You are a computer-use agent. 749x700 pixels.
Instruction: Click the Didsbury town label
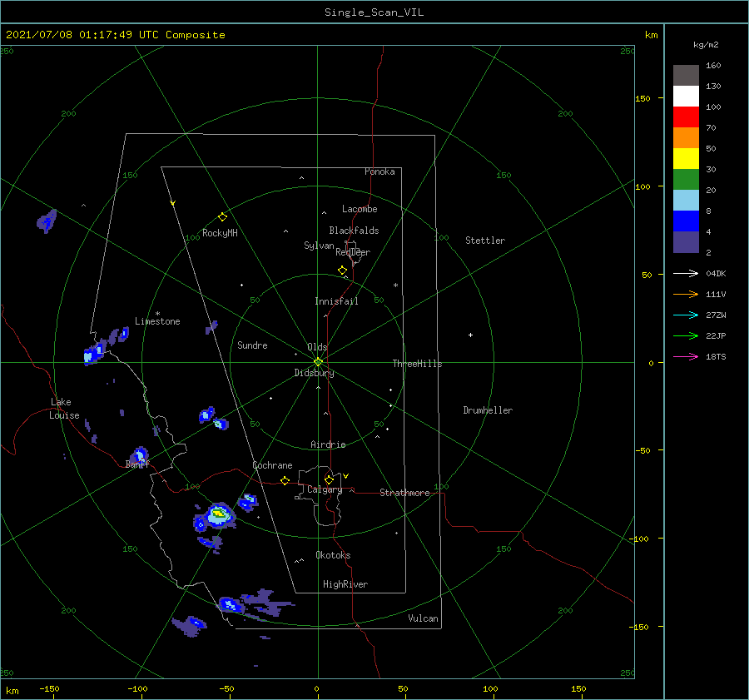[x=314, y=373]
